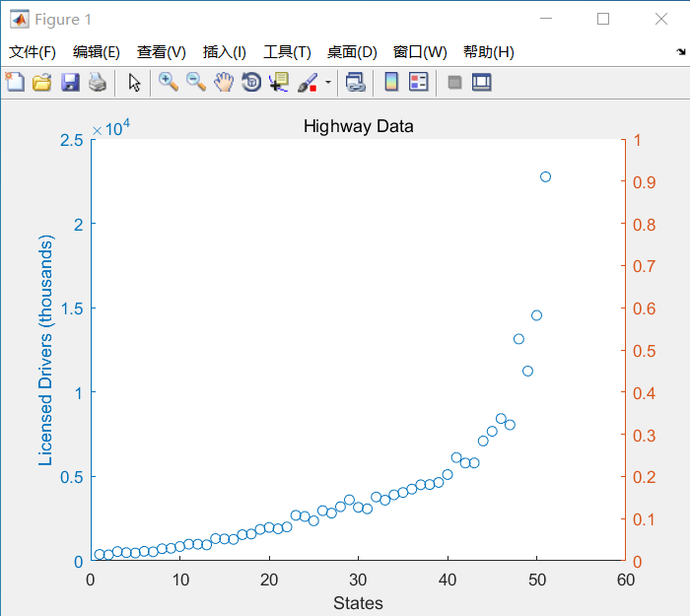
Task: Open the 工具(T) menu
Action: (x=288, y=52)
